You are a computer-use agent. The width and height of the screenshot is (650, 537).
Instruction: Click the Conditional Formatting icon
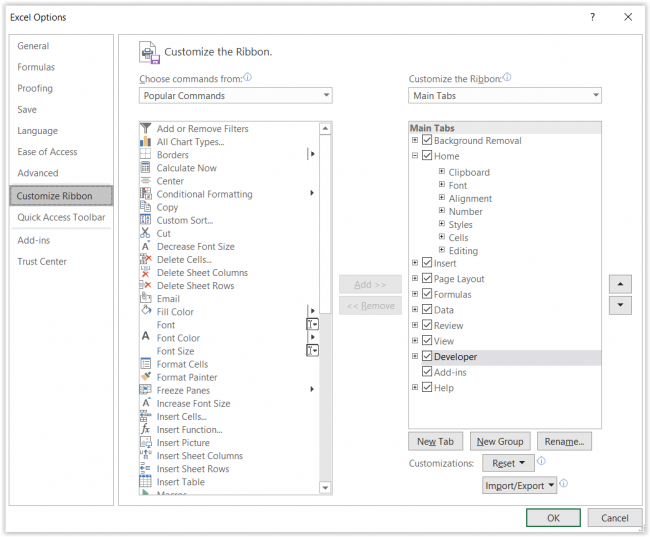pyautogui.click(x=146, y=194)
